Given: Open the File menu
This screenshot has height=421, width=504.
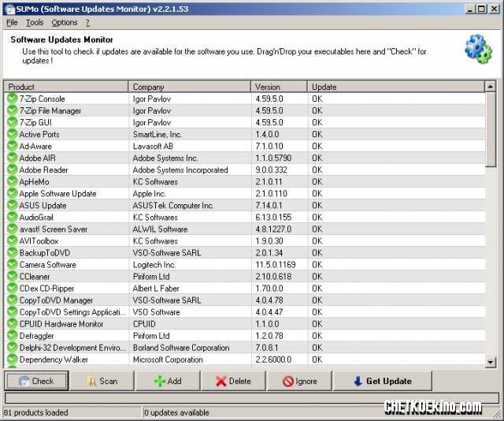Looking at the screenshot, I should pyautogui.click(x=12, y=23).
